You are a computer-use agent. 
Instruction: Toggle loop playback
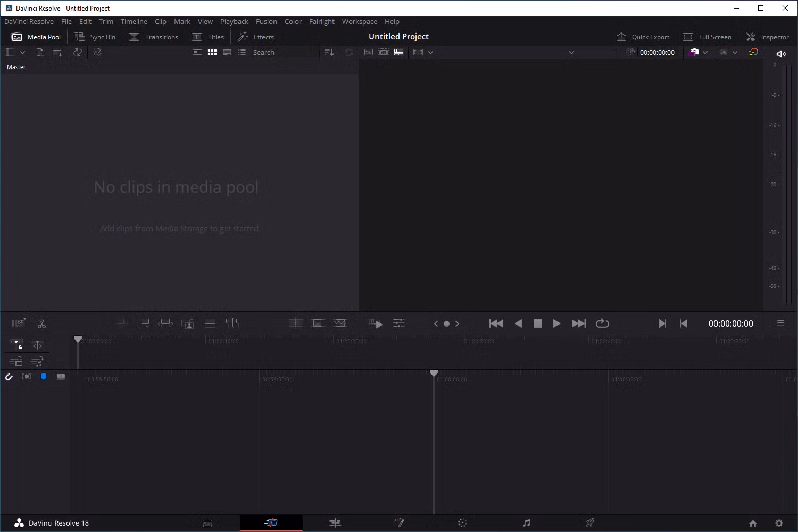602,323
